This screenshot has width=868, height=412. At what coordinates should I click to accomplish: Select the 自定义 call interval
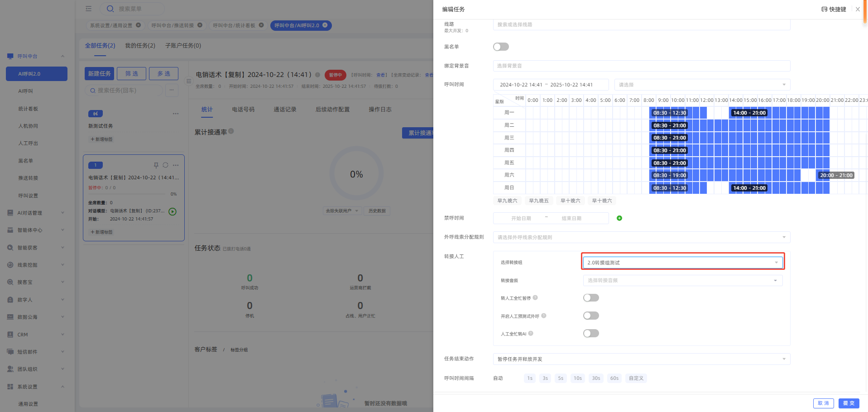pyautogui.click(x=636, y=378)
